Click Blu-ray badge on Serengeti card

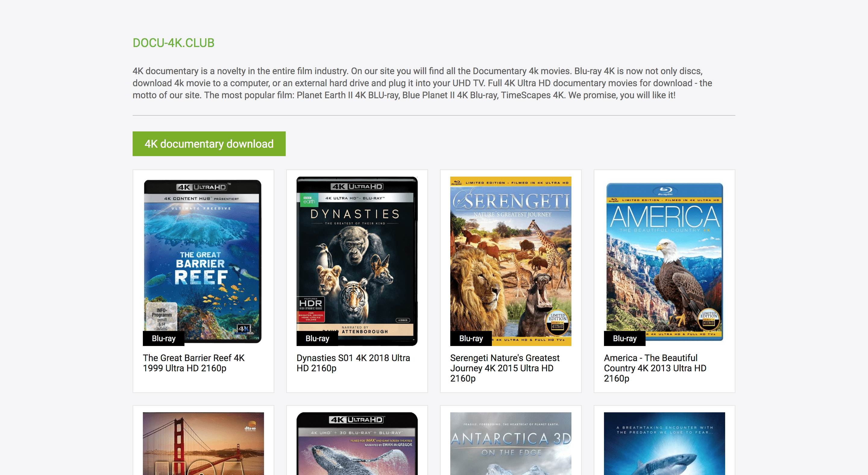pyautogui.click(x=471, y=338)
